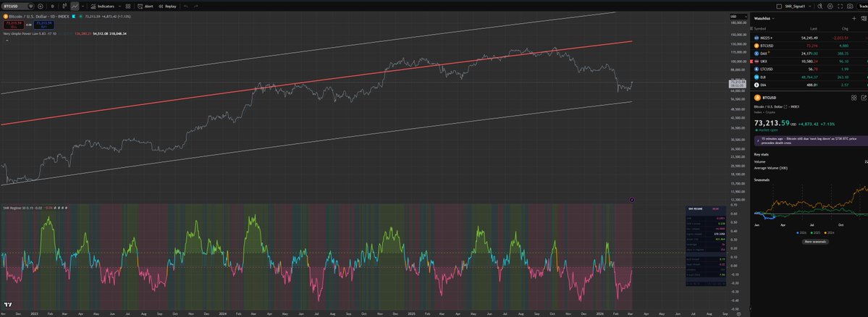Select DJI in the watchlist
868x317 pixels.
click(x=809, y=77)
